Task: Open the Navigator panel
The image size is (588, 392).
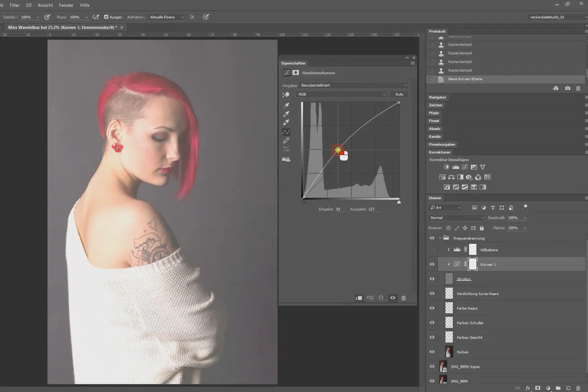Action: (438, 97)
